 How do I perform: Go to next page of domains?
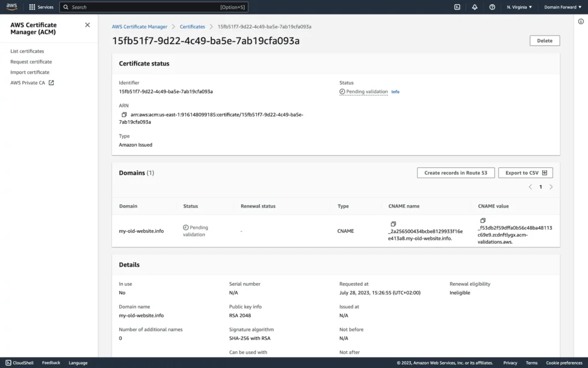[x=551, y=187]
